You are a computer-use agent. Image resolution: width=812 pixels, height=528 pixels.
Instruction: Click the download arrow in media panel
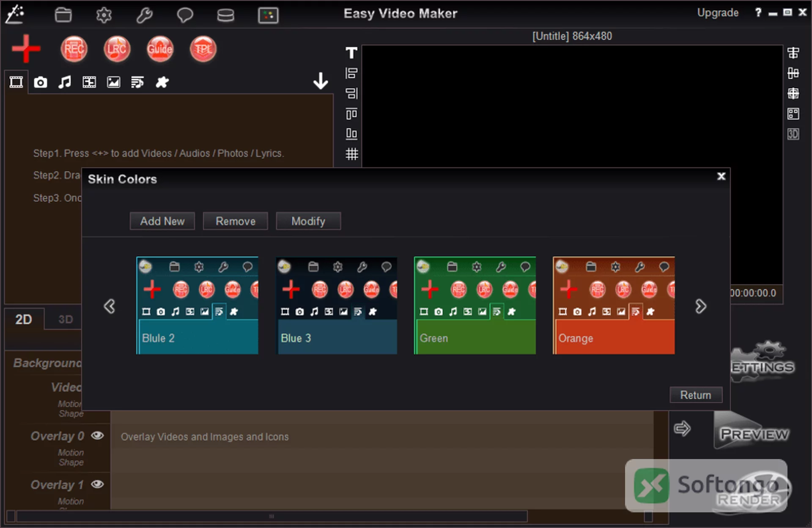pos(321,81)
